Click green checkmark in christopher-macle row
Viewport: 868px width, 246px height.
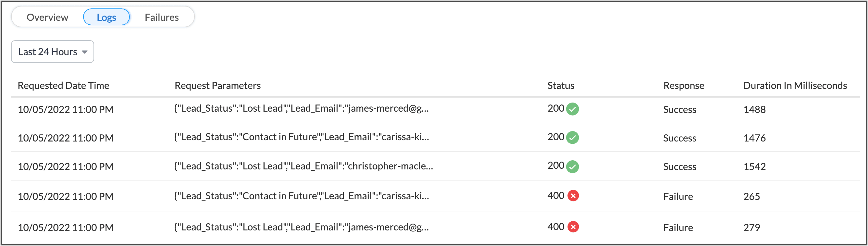[572, 166]
